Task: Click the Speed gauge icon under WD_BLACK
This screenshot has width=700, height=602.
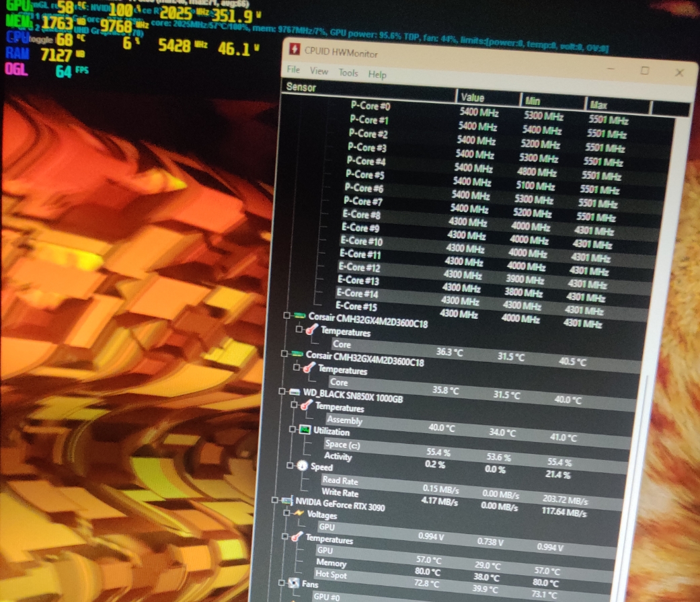Action: 302,465
